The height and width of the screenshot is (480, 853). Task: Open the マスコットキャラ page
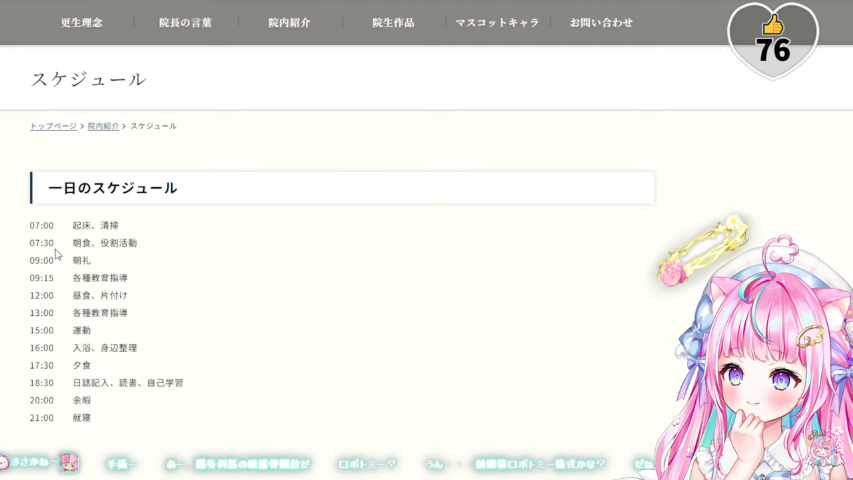point(497,23)
